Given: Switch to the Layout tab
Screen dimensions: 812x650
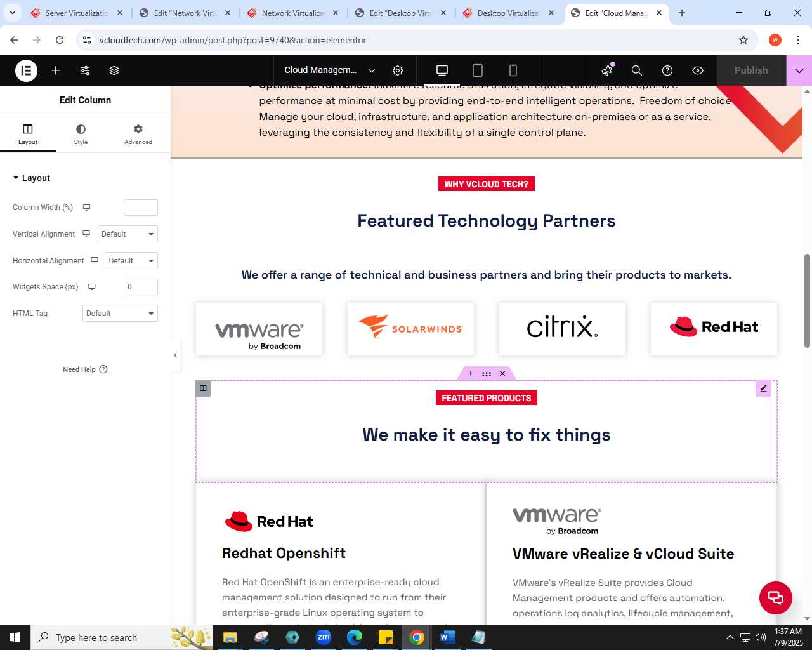Looking at the screenshot, I should click(x=28, y=134).
